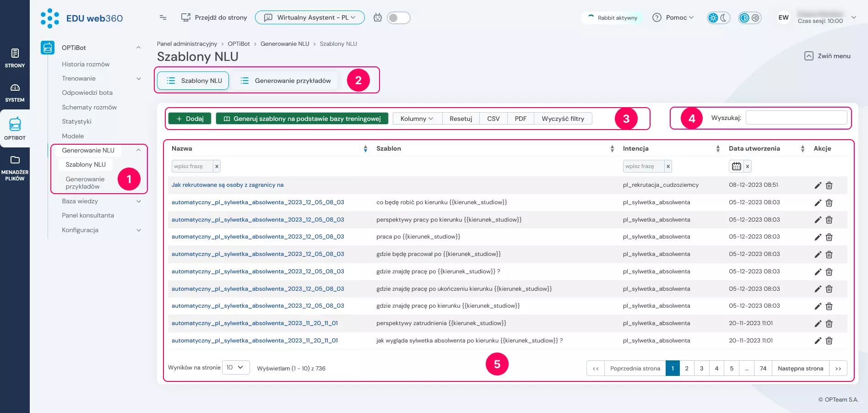
Task: Click the System sidebar icon
Action: (x=15, y=92)
